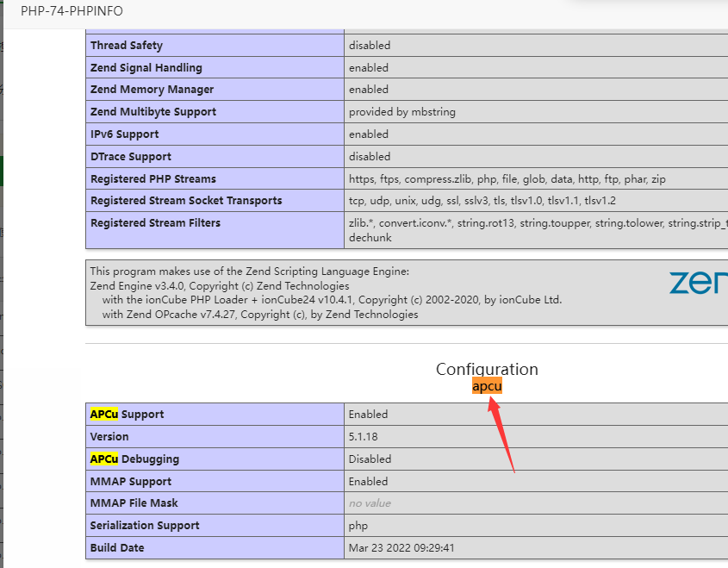Viewport: 728px width, 568px height.
Task: Click the APCu Debugging Disabled value
Action: 370,459
